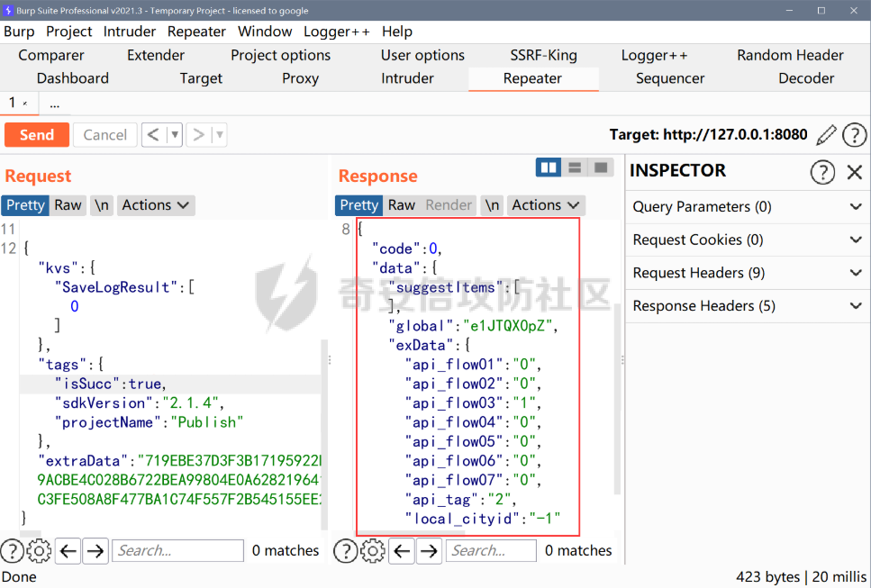Open Request search settings gear
The height and width of the screenshot is (588, 871).
point(39,551)
